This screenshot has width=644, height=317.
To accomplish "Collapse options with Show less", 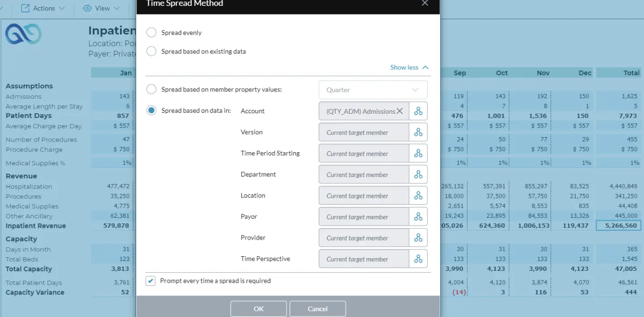I will pyautogui.click(x=409, y=67).
